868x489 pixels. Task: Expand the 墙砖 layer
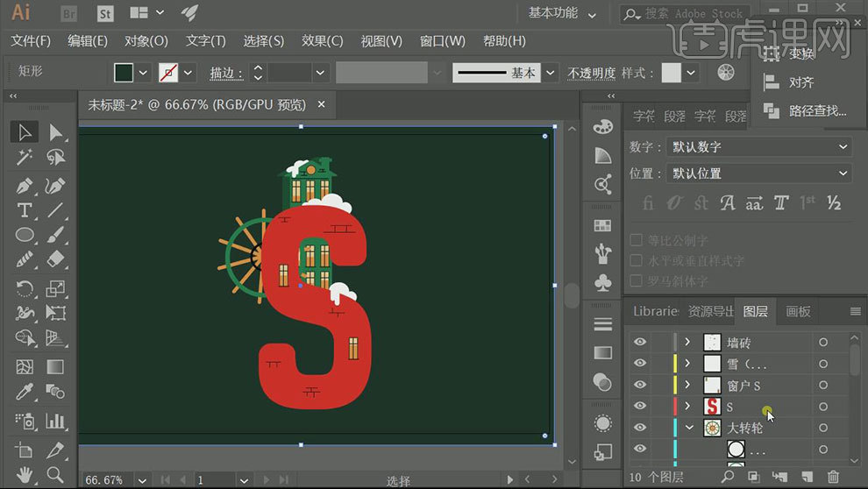pyautogui.click(x=687, y=342)
